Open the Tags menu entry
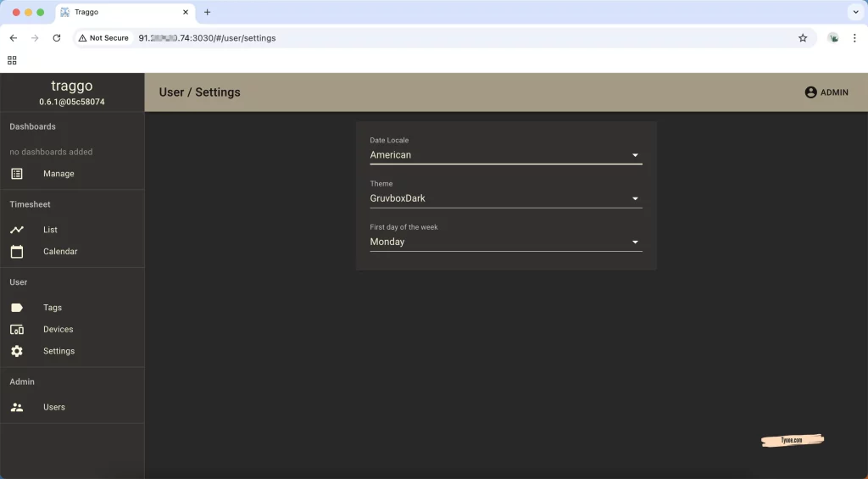 pos(53,308)
